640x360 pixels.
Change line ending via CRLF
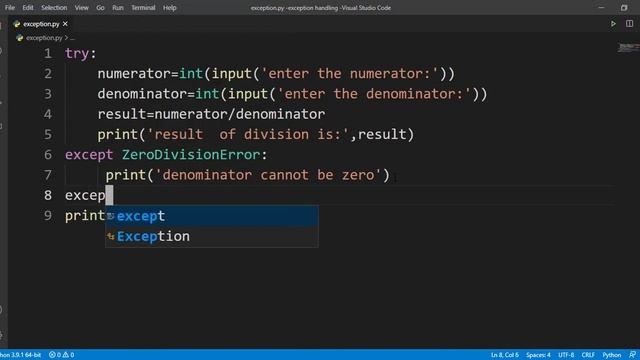[588, 355]
